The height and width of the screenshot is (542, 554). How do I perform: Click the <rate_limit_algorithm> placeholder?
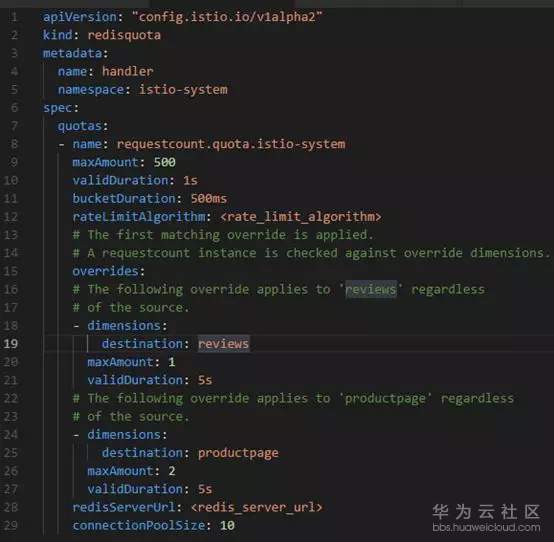tap(301, 217)
